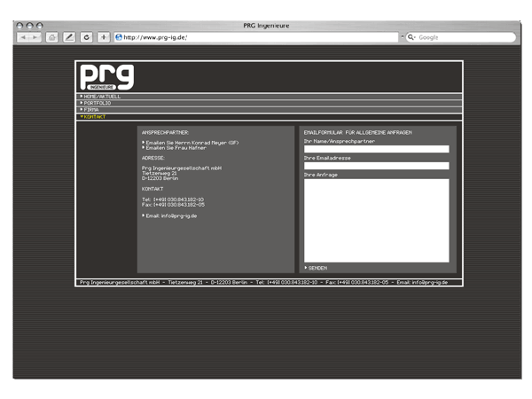The height and width of the screenshot is (399, 532).
Task: Click the 'Ihre Anfrage' message text area
Action: tap(377, 221)
